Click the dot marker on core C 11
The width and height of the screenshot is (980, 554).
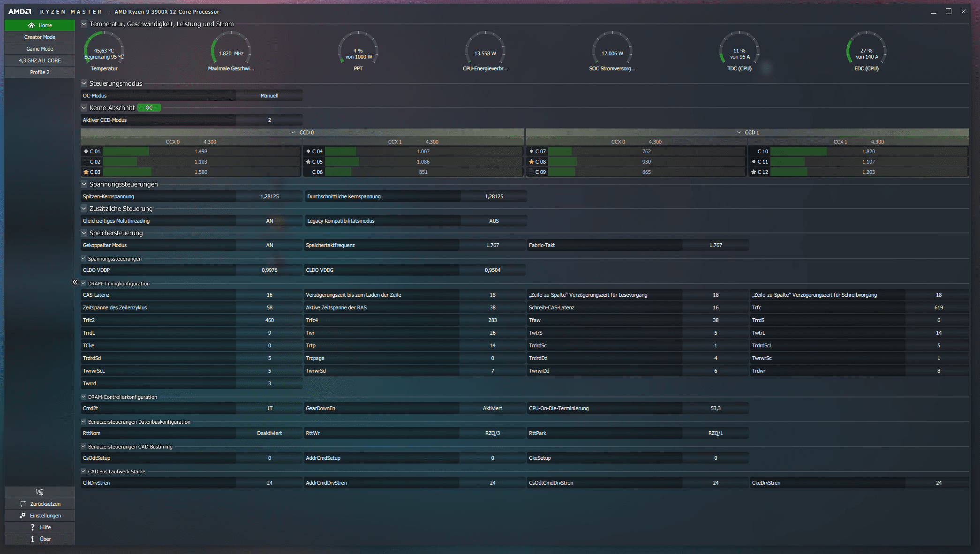(754, 162)
